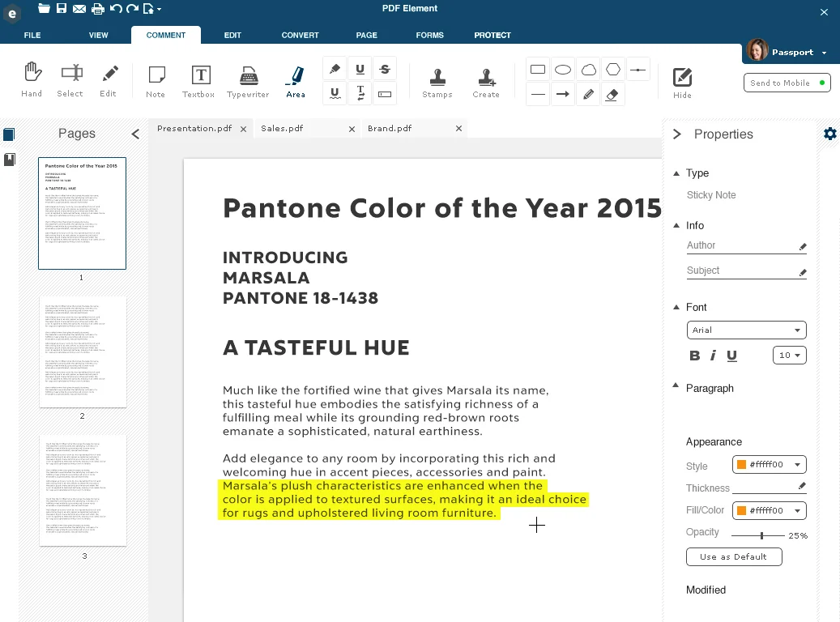
Task: Collapse the Font section
Action: coord(676,307)
